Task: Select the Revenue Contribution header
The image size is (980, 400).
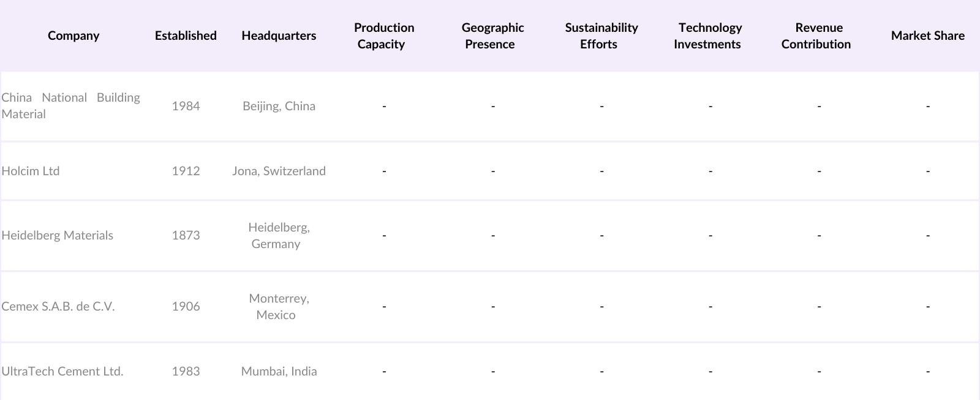Action: pos(818,36)
